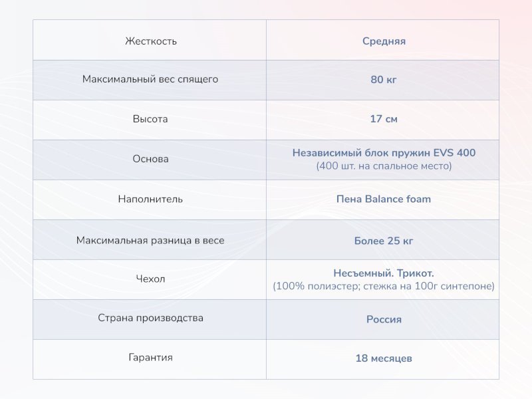Click the '400 шт. на спальное место' note
The height and width of the screenshot is (399, 532).
(384, 166)
